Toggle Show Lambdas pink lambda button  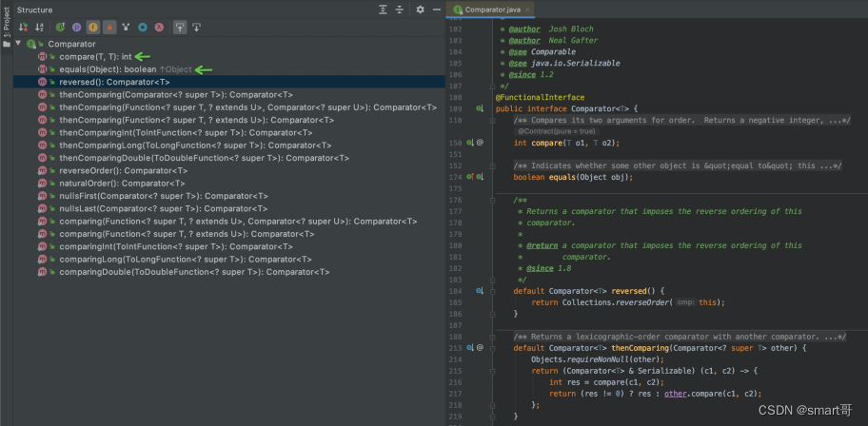(x=159, y=28)
